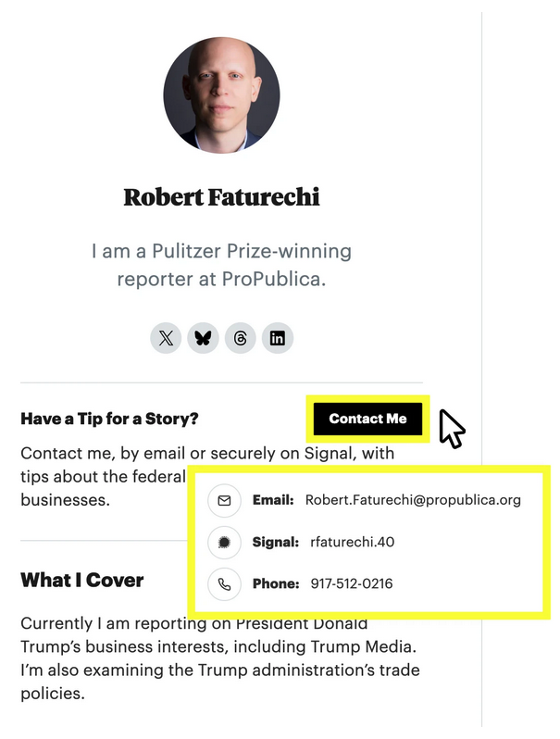Screen dimensions: 560x739
Task: Click the Robert Faturechi name heading
Action: coord(221,197)
